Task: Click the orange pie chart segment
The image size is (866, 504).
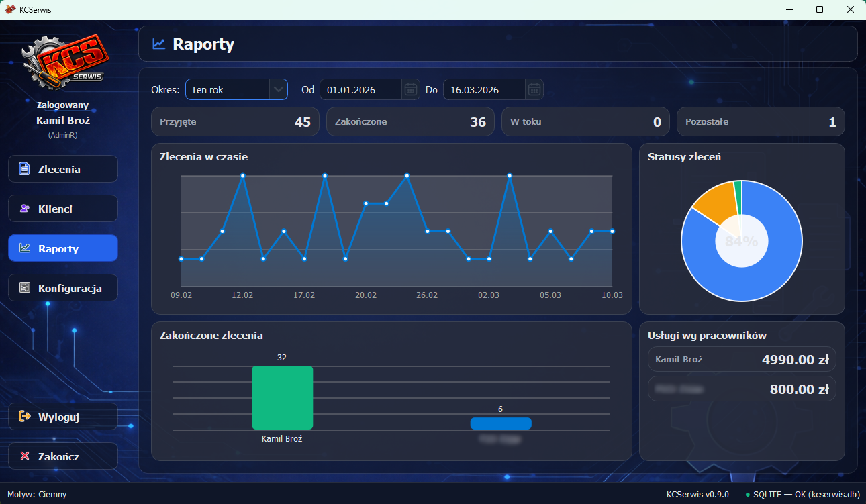Action: (714, 204)
